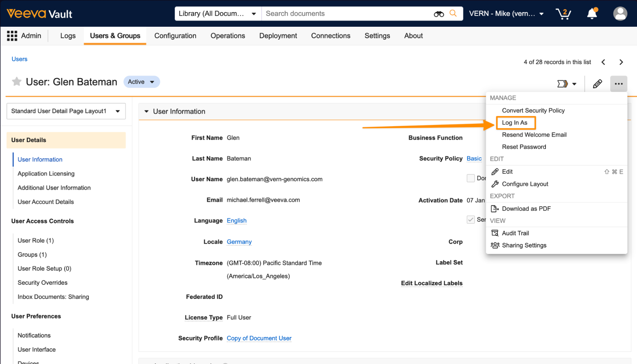Open the Copy of Document User link

(x=259, y=338)
